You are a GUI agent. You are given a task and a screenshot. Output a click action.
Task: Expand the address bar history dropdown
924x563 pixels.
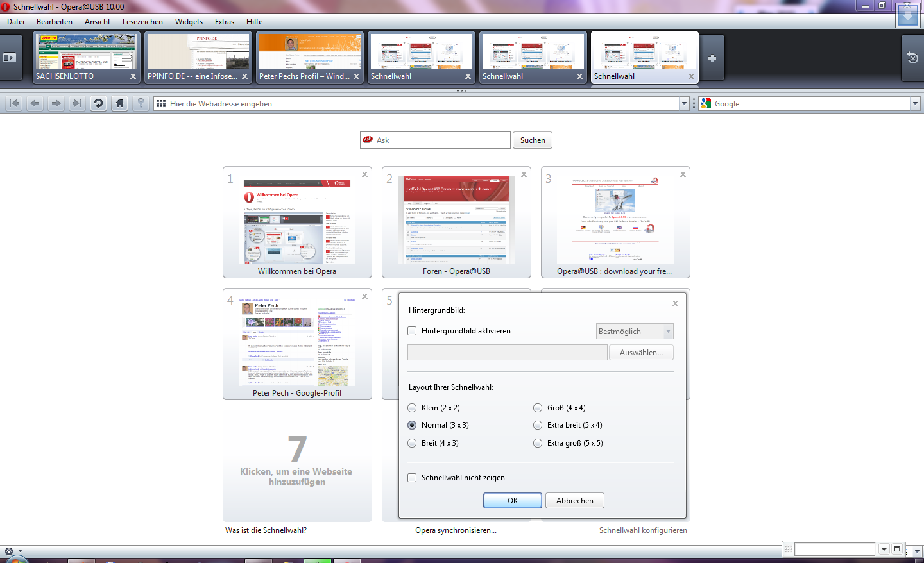pyautogui.click(x=684, y=104)
